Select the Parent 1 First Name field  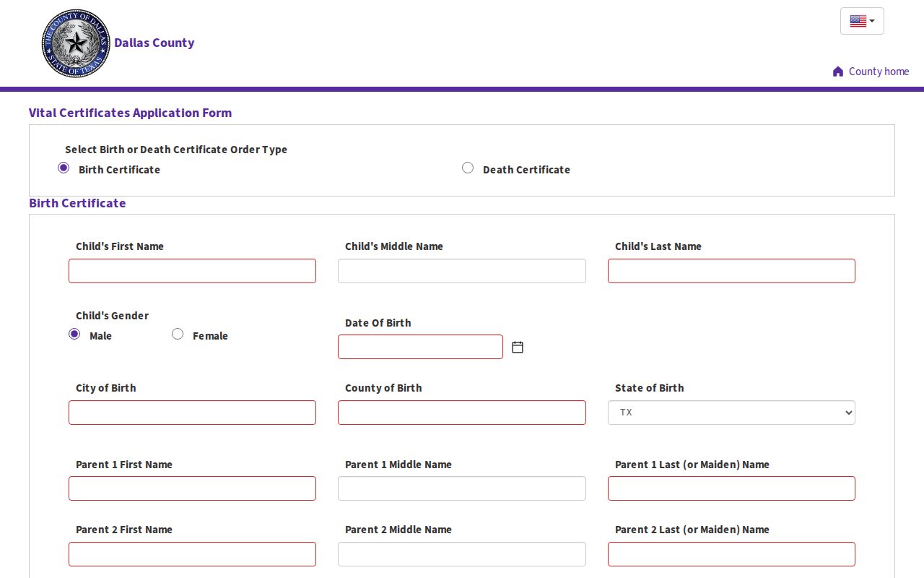click(192, 488)
